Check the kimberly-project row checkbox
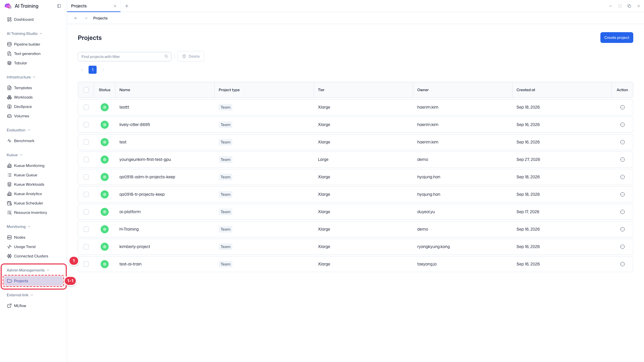Image resolution: width=644 pixels, height=362 pixels. tap(86, 247)
